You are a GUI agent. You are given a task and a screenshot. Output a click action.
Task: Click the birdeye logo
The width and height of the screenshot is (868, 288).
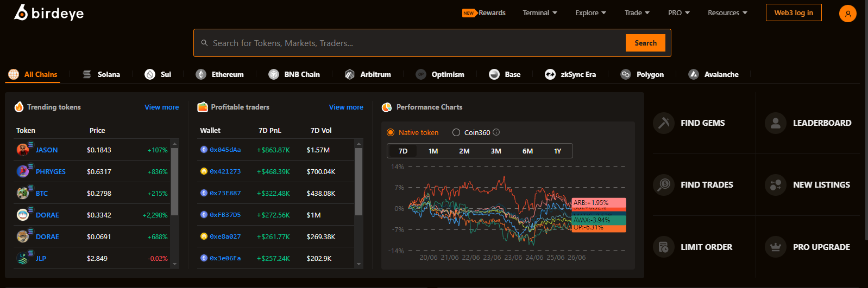49,12
